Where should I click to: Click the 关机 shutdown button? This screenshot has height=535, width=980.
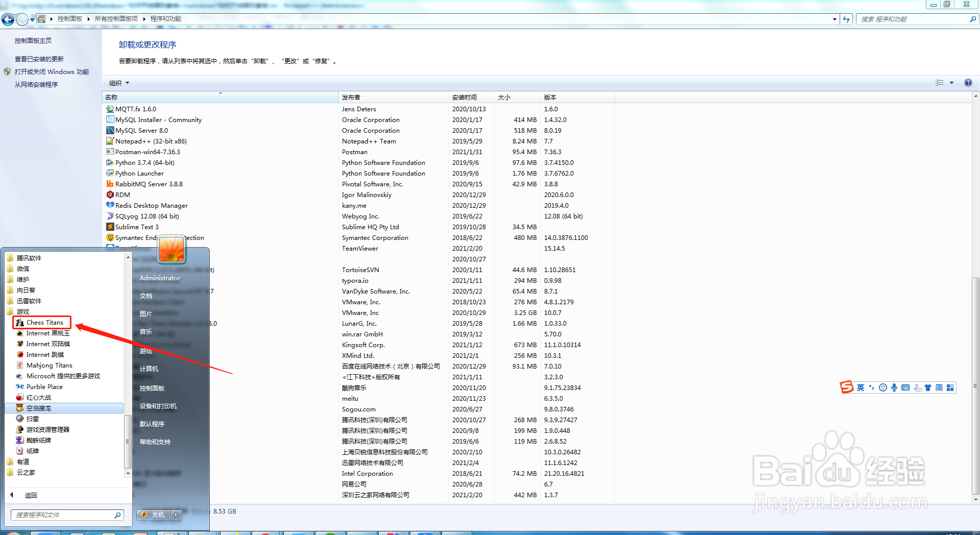pos(154,515)
